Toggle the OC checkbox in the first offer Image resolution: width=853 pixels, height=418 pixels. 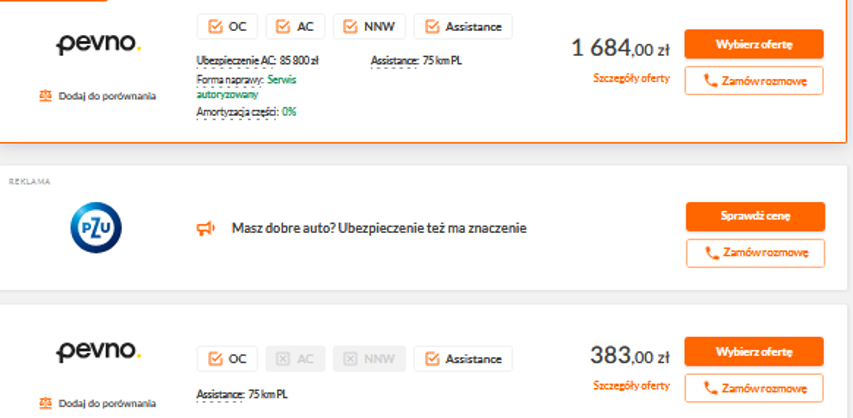[x=215, y=27]
